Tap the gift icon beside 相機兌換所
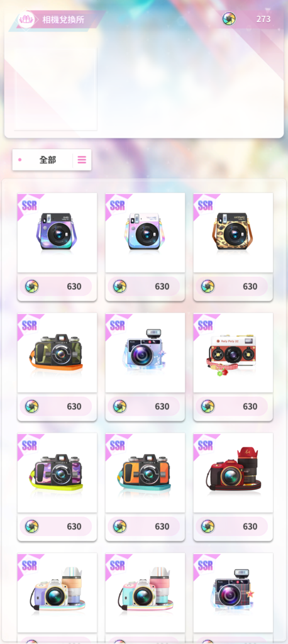 click(x=26, y=19)
